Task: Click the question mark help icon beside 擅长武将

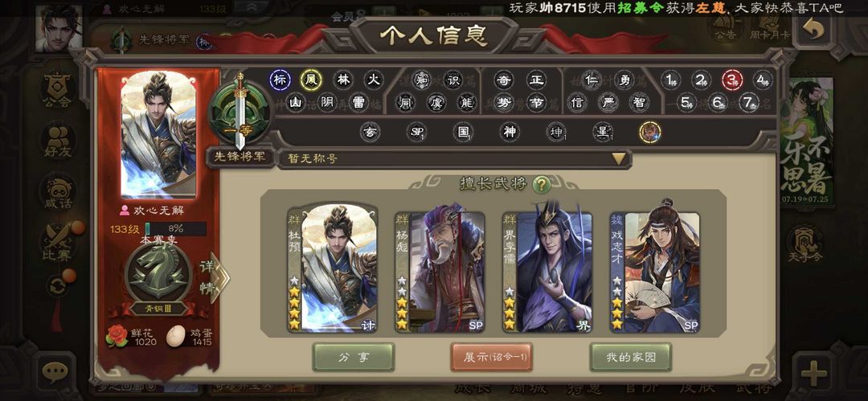Action: [x=541, y=185]
